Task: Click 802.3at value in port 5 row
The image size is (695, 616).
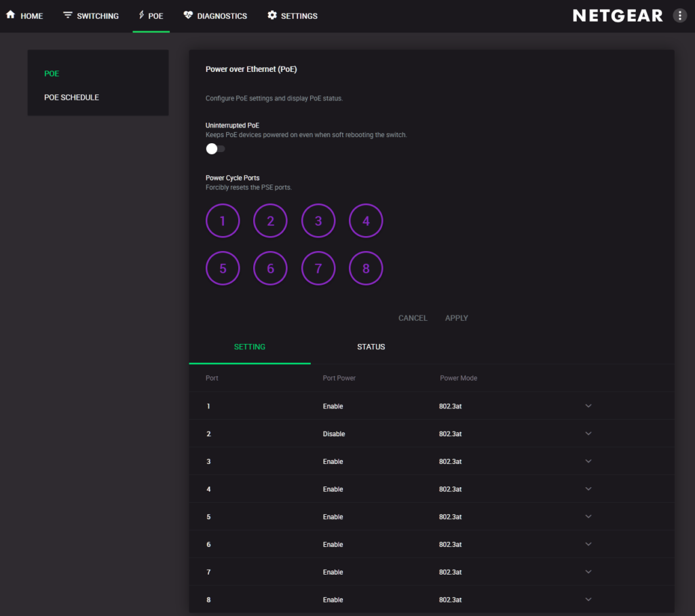Action: (x=451, y=517)
